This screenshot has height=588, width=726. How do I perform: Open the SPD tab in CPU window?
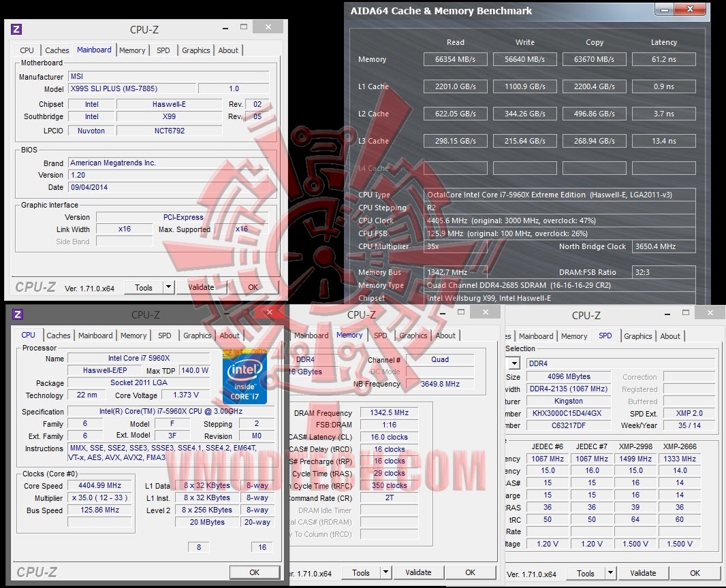click(x=164, y=336)
